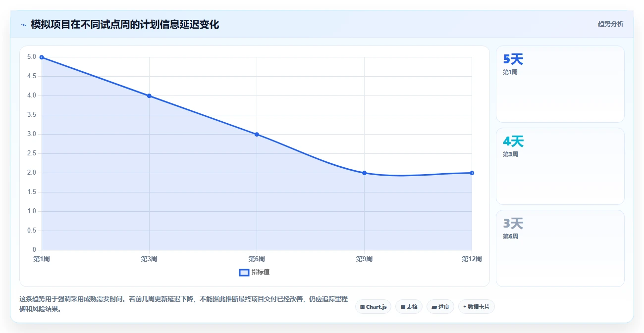Open the 5天 第1周 data card
644x333 pixels.
pos(560,84)
